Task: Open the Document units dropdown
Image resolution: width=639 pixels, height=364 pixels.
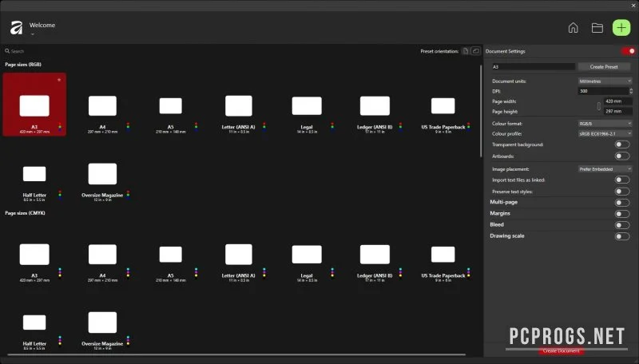Action: tap(605, 81)
